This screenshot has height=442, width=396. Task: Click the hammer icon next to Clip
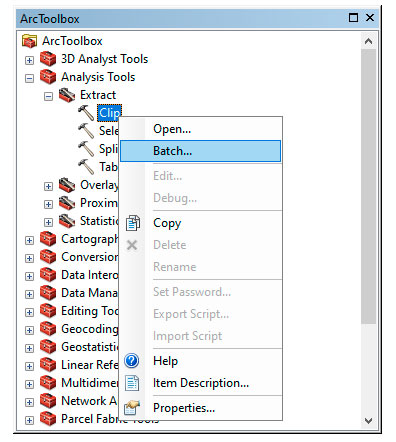(x=86, y=113)
